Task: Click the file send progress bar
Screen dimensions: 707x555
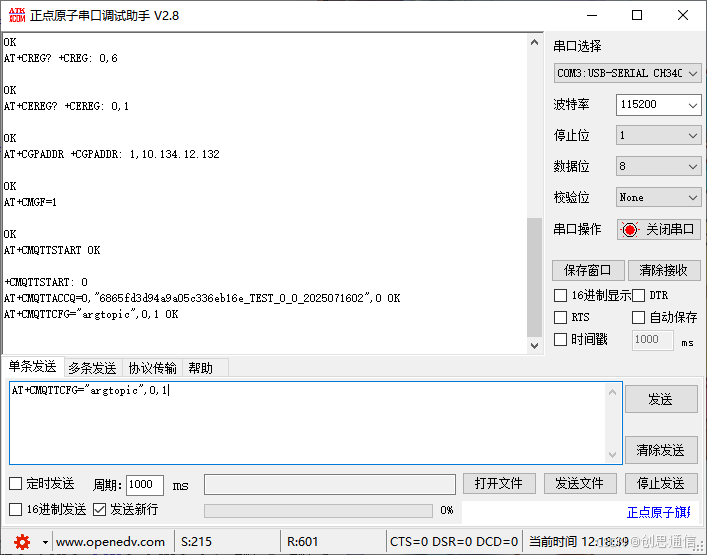Action: pos(318,510)
